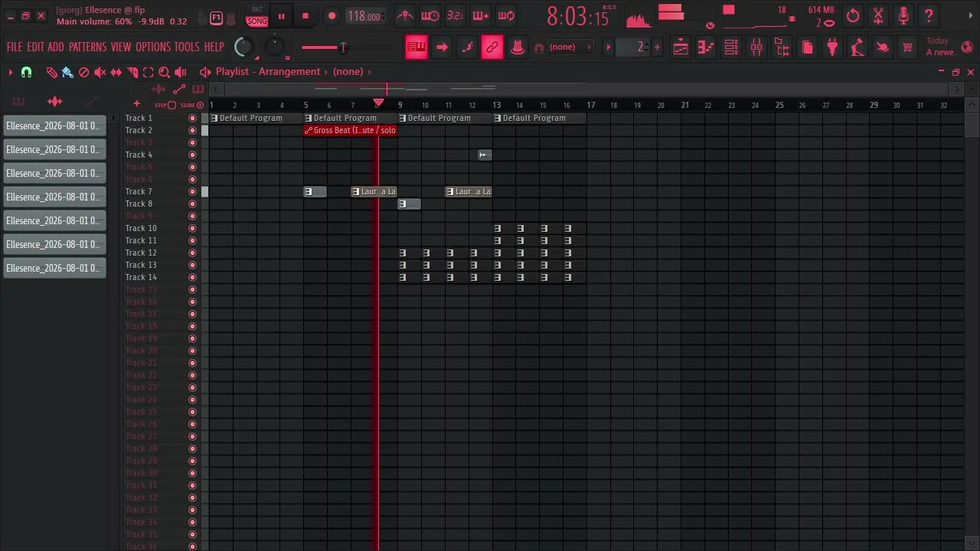
Task: Select the Mute tool with speaker icon
Action: 100,72
